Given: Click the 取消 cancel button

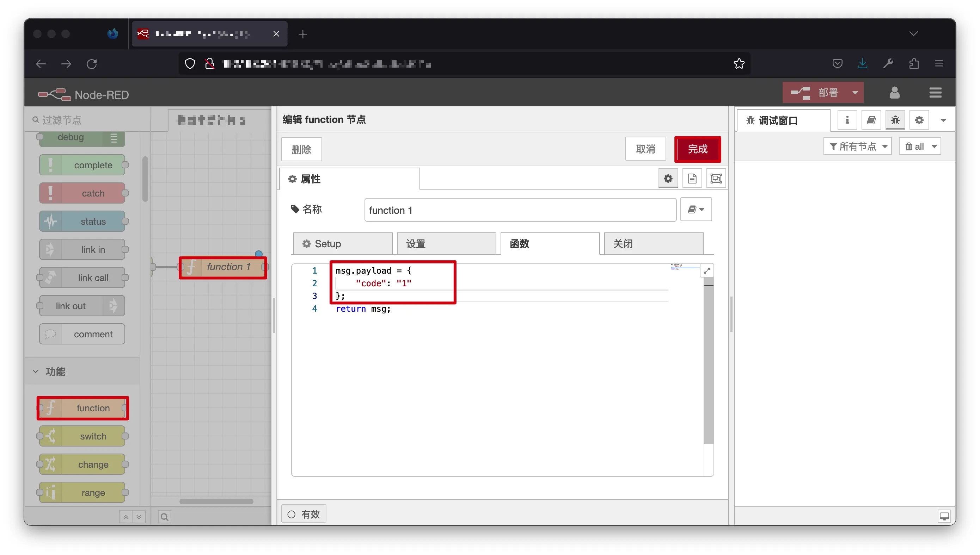Looking at the screenshot, I should [645, 149].
